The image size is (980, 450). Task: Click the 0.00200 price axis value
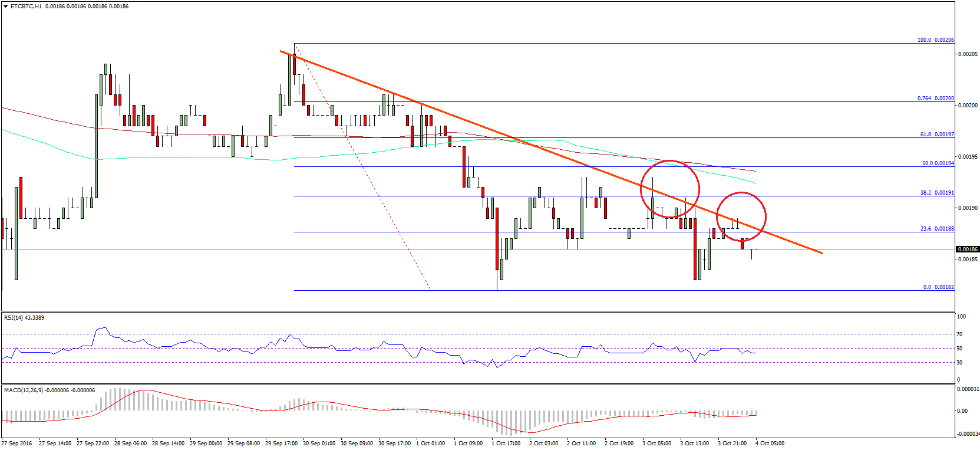pyautogui.click(x=968, y=106)
